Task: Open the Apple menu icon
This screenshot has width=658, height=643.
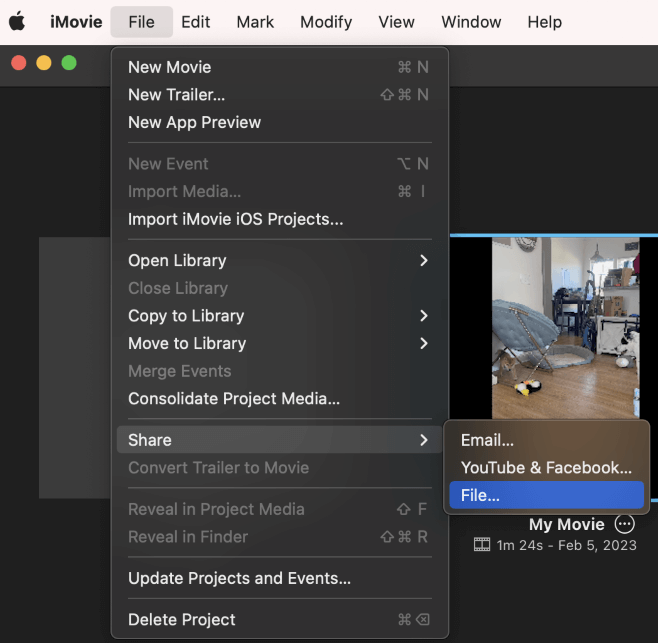Action: [17, 22]
